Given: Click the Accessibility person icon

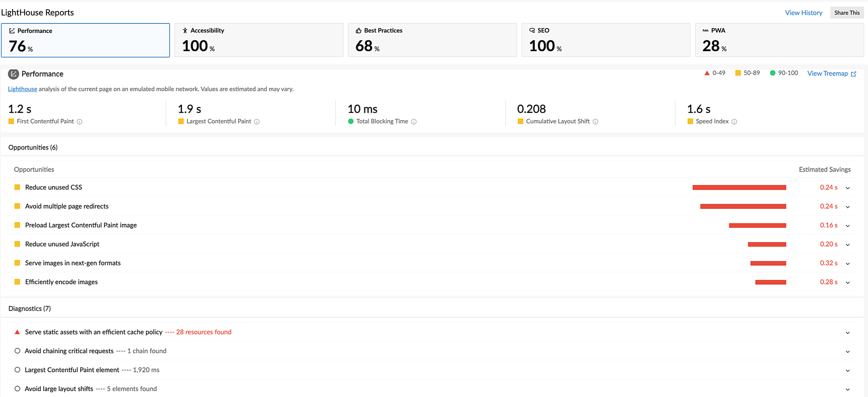Looking at the screenshot, I should coord(185,30).
